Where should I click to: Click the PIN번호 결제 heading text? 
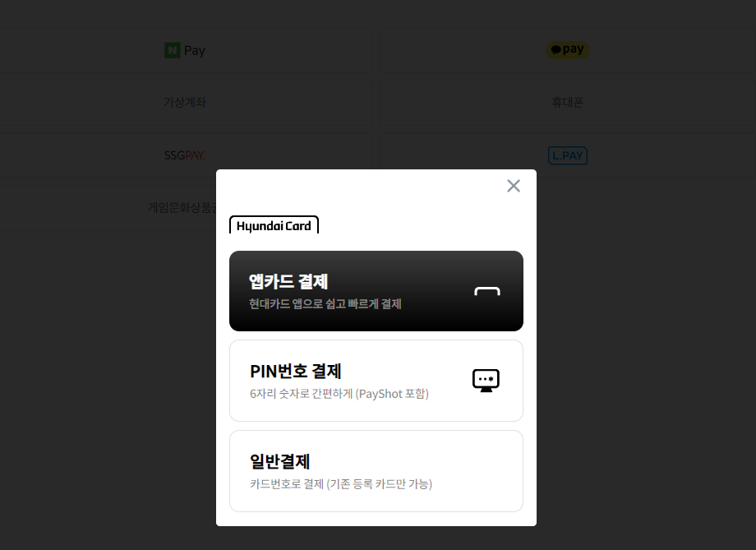tap(296, 372)
